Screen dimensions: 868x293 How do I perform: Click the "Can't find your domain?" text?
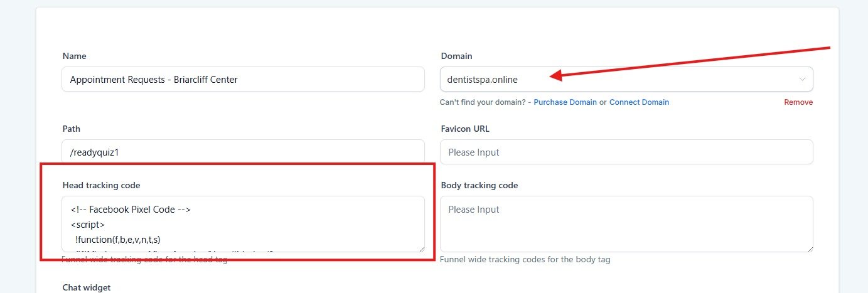coord(482,102)
